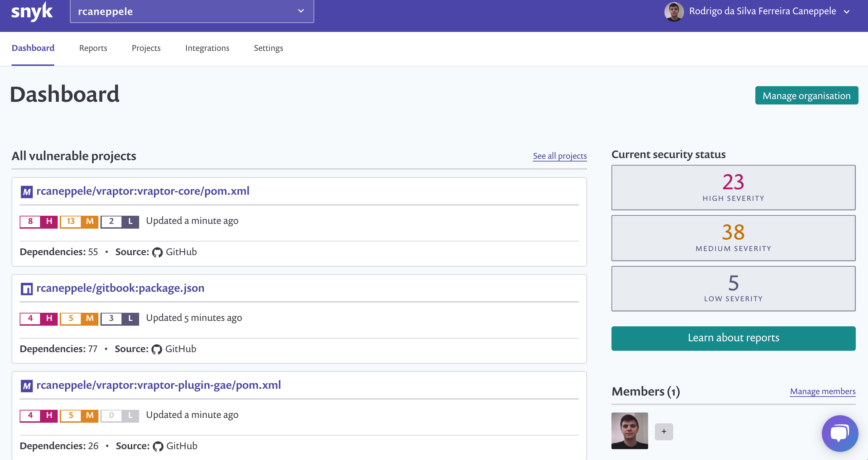The image size is (868, 460).
Task: Open the Reports tab
Action: coord(93,48)
